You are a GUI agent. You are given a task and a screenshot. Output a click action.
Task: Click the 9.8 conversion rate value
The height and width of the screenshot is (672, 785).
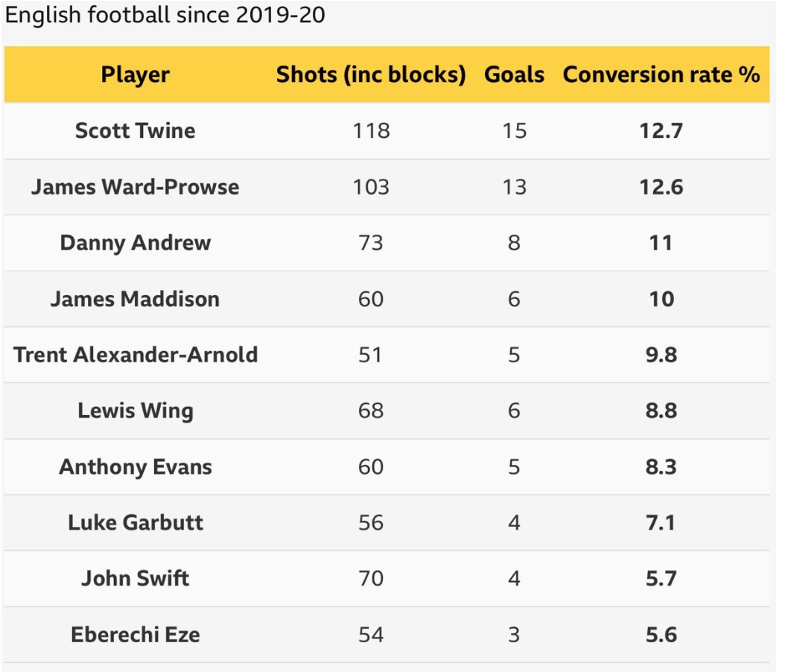(661, 355)
